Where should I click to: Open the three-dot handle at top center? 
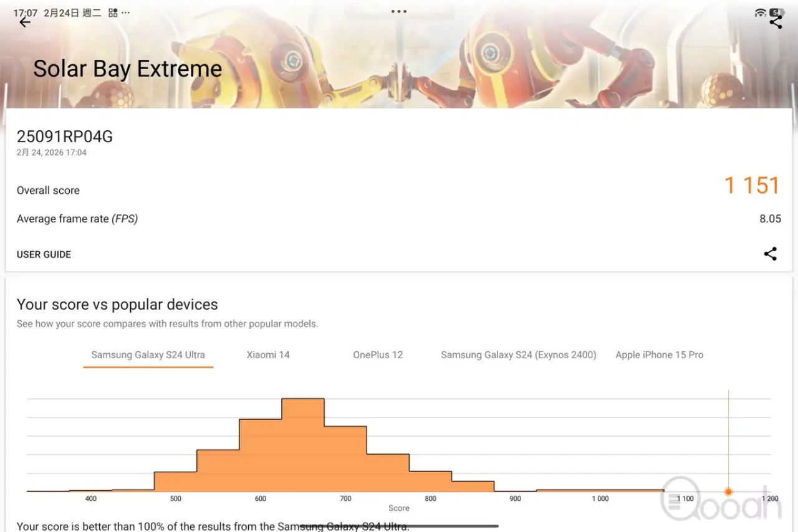pyautogui.click(x=399, y=11)
